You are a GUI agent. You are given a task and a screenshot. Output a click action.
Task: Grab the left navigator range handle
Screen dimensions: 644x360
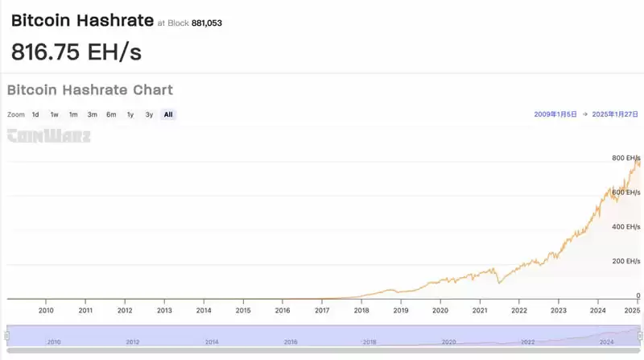7,335
